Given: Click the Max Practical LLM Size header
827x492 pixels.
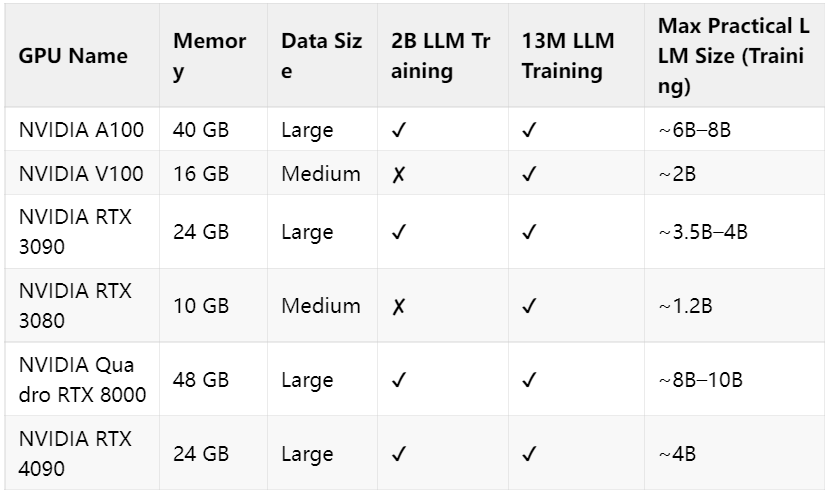Looking at the screenshot, I should tap(733, 56).
